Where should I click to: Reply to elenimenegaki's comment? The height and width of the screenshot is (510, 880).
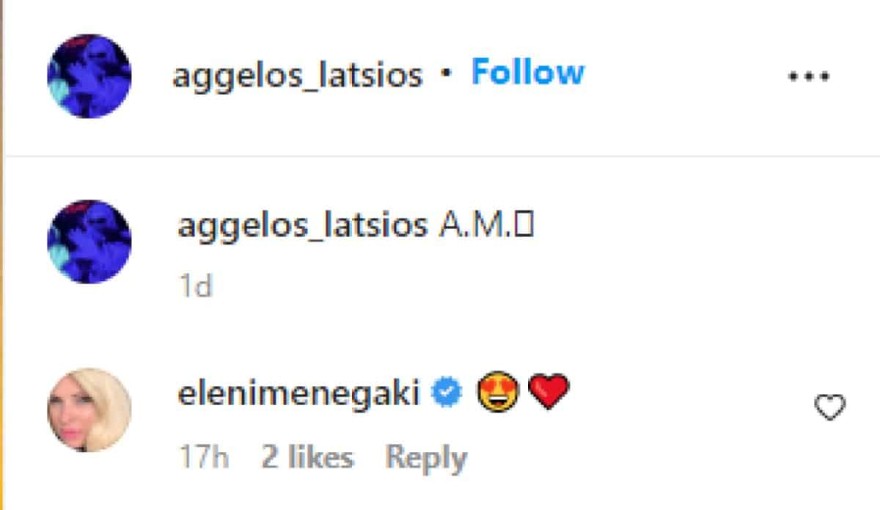coord(426,458)
